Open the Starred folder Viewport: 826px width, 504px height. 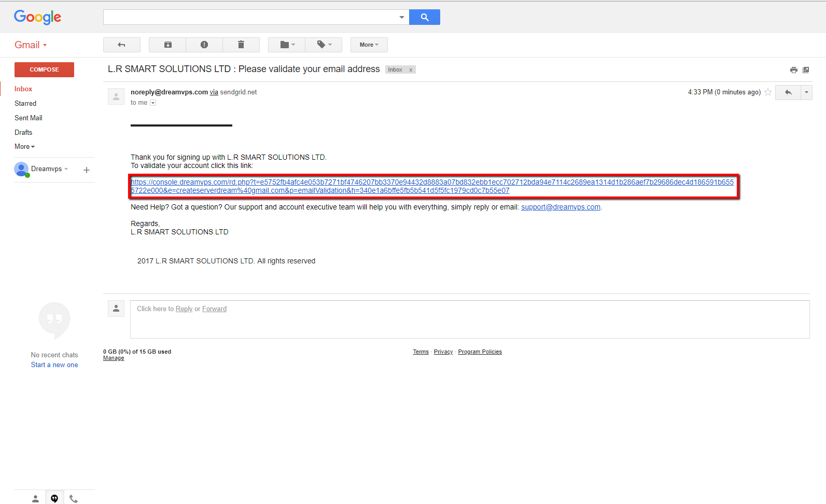point(25,103)
